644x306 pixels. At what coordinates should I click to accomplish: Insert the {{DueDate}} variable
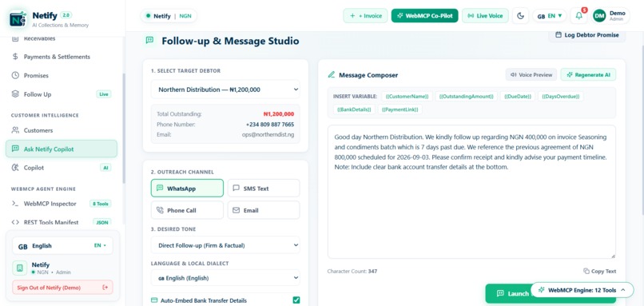coord(518,97)
